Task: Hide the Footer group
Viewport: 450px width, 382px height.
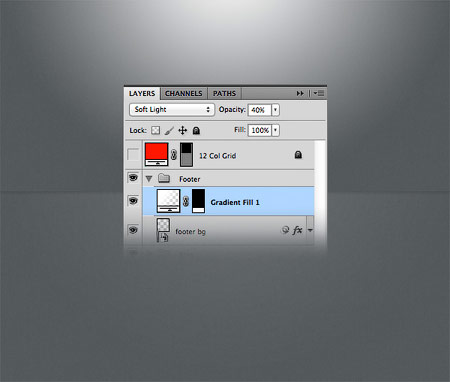Action: point(133,178)
